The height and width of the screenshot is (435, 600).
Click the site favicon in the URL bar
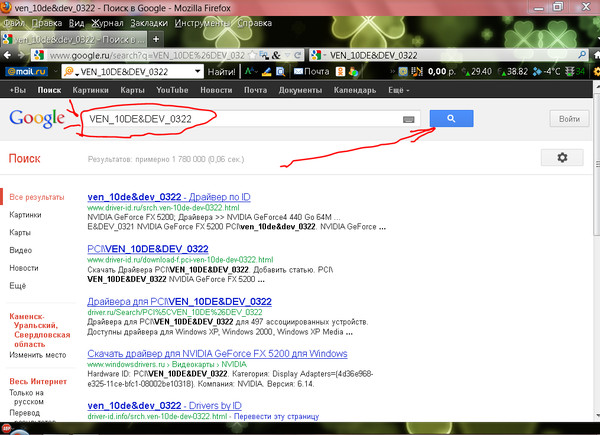(x=39, y=55)
